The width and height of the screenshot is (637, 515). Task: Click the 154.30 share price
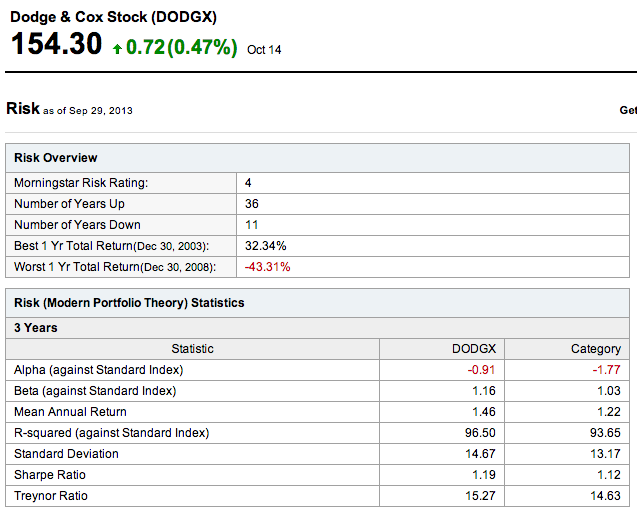56,43
